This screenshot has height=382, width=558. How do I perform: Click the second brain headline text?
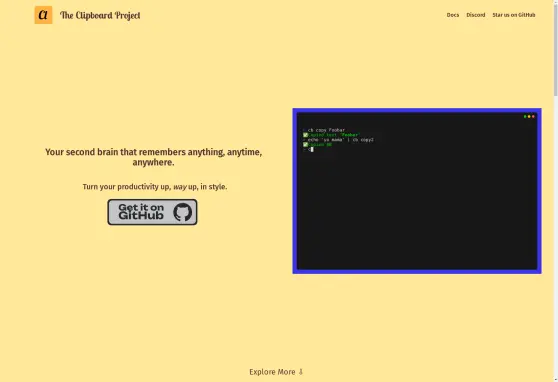(153, 157)
